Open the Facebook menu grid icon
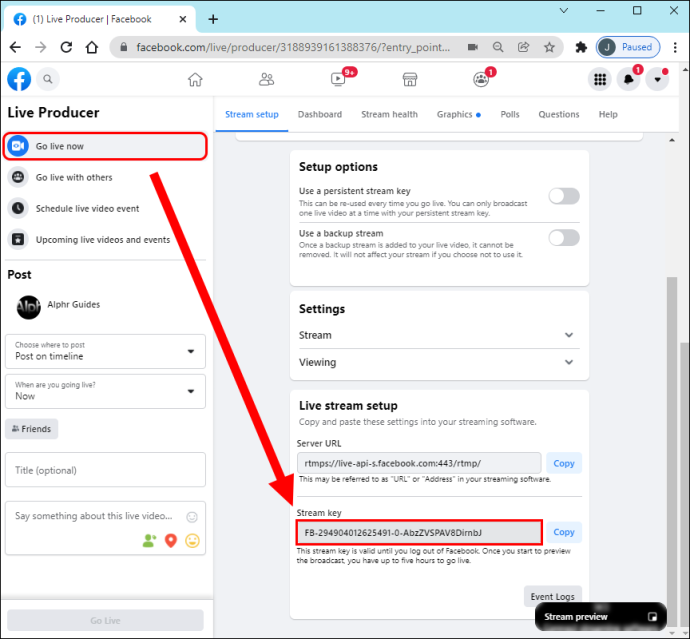 pos(600,79)
